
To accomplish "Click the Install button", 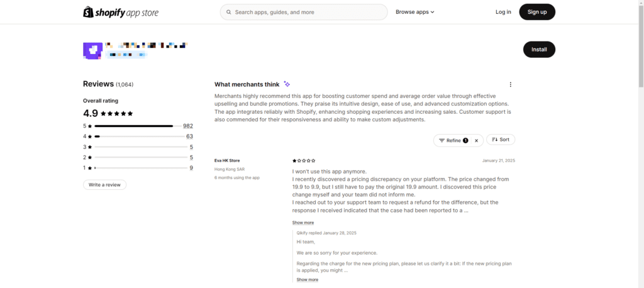I will pyautogui.click(x=539, y=49).
